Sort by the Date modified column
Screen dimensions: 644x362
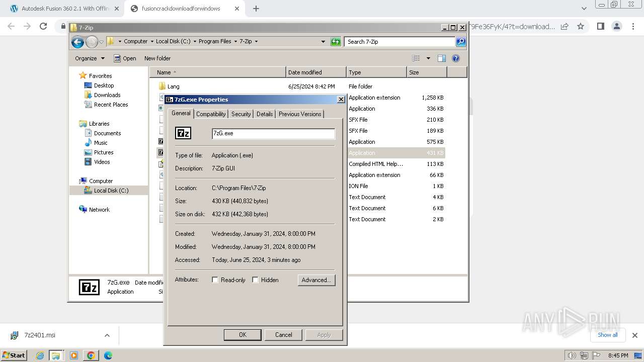(316, 72)
